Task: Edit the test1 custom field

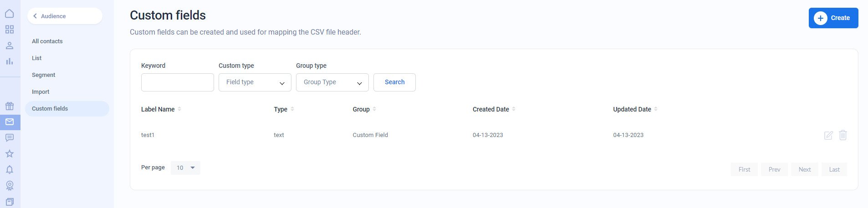Action: pyautogui.click(x=828, y=135)
